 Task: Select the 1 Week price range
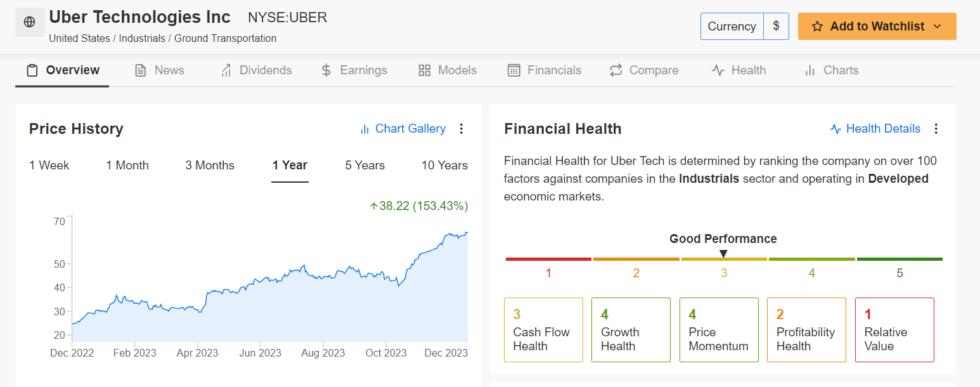[49, 166]
